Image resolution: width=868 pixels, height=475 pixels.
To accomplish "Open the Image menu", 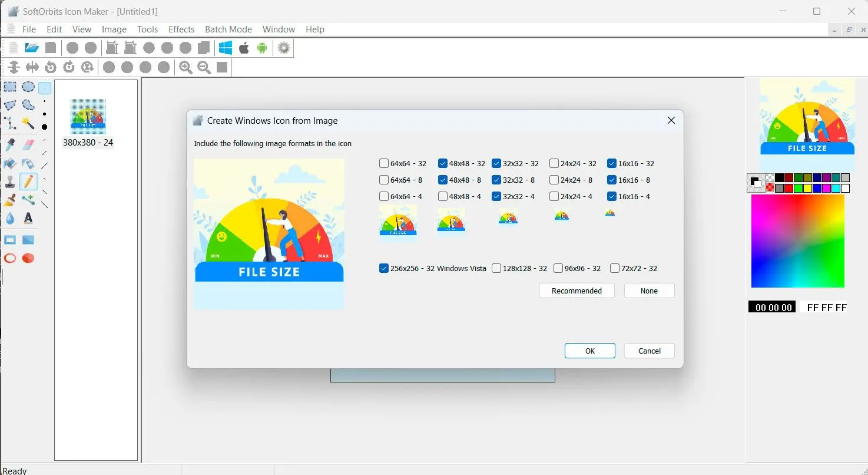I will (x=114, y=29).
